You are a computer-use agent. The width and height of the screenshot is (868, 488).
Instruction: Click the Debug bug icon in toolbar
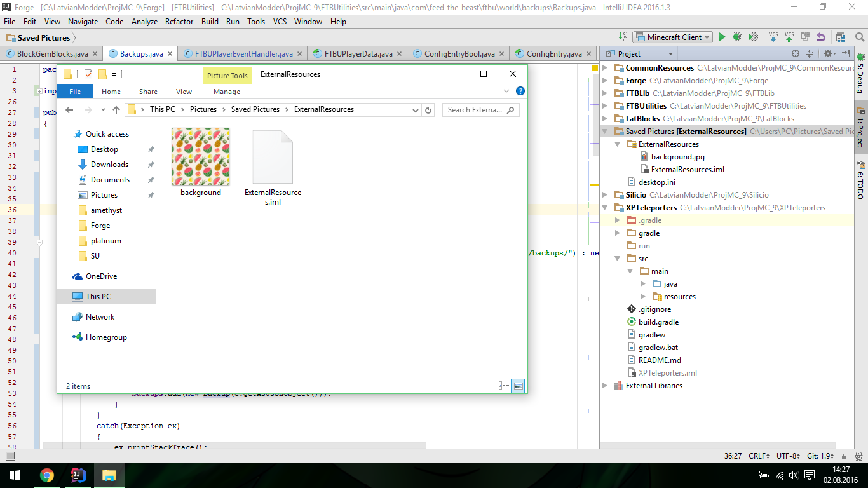pos(737,37)
